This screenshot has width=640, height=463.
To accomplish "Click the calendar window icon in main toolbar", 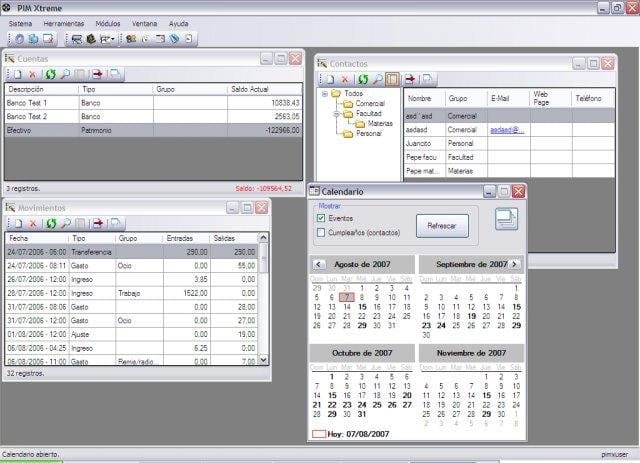I will 160,39.
